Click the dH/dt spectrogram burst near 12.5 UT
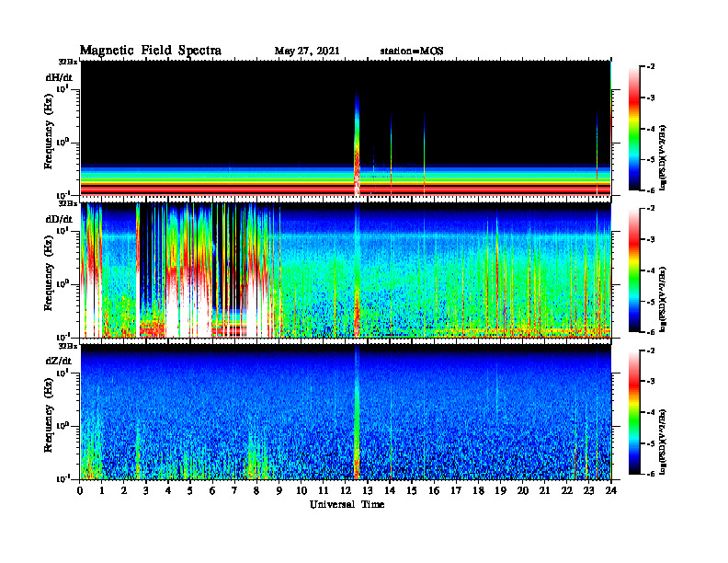 coord(357,144)
